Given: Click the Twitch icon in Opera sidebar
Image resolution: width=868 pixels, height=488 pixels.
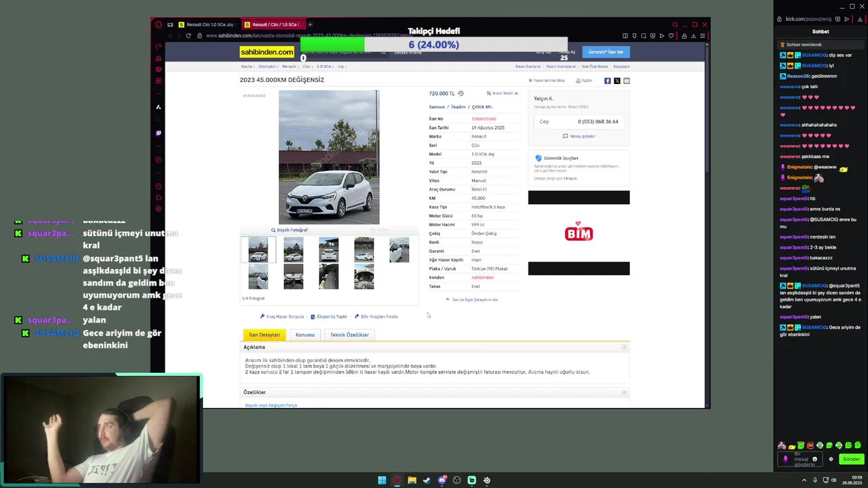Looking at the screenshot, I should point(159,134).
